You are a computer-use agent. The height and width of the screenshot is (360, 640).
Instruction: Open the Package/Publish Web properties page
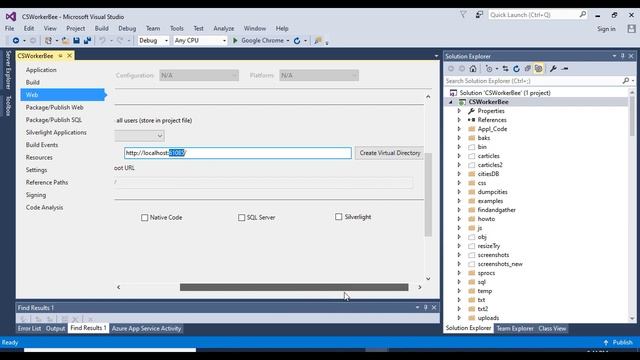coord(54,107)
